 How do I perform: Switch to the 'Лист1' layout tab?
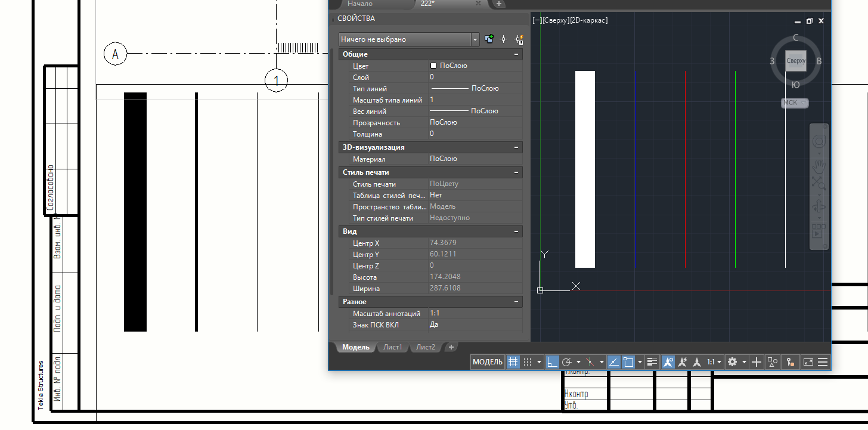(392, 347)
